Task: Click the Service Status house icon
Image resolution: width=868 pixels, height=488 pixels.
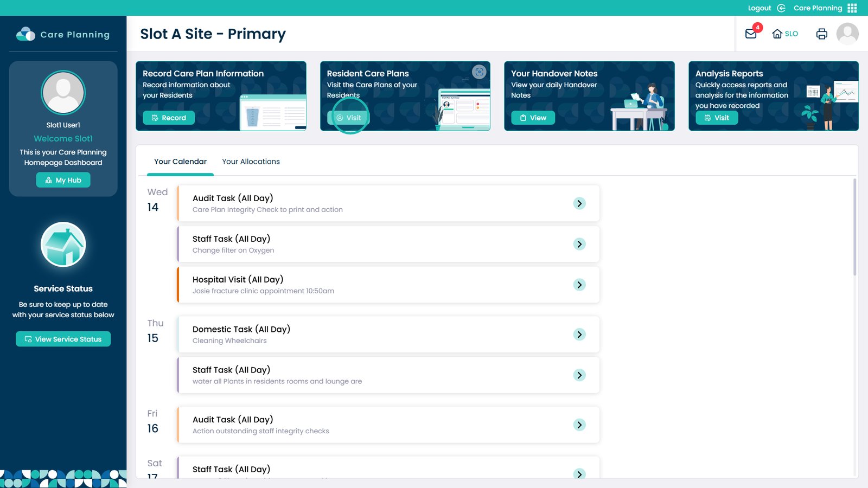Action: coord(63,245)
